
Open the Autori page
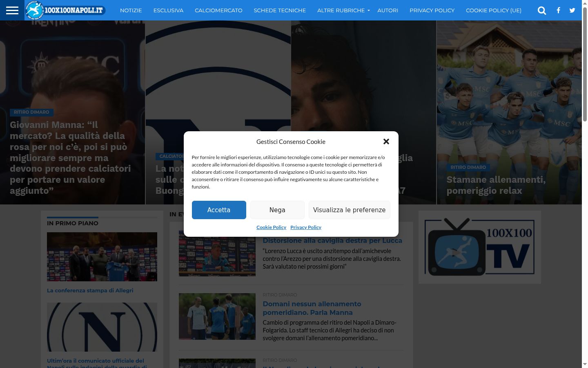point(388,10)
